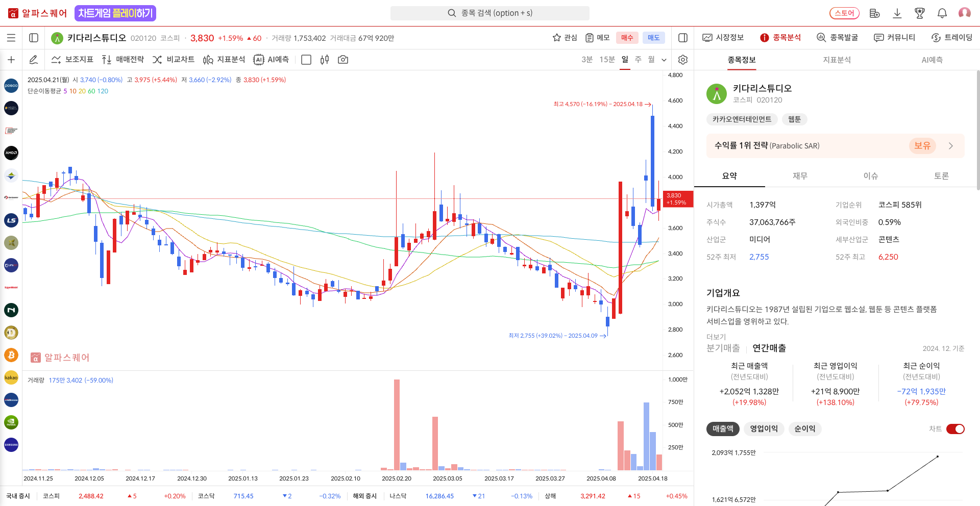Open the Parabolic SAR strategy chevron

pyautogui.click(x=951, y=146)
